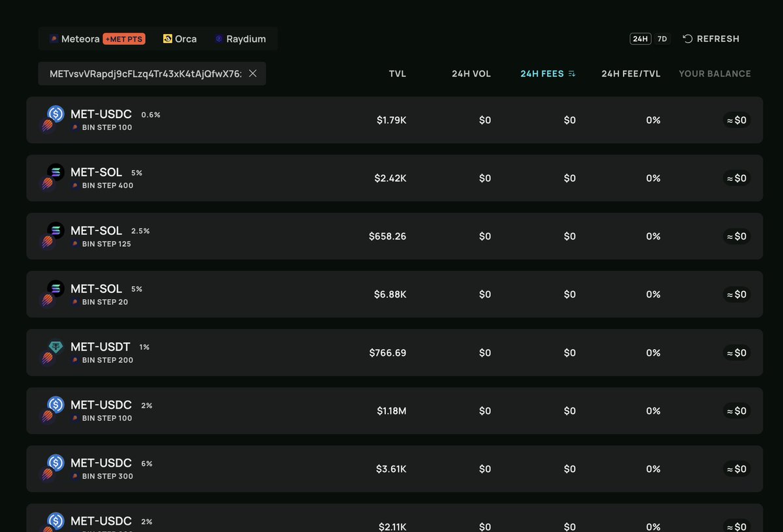Screen dimensions: 783x532
Task: Click MET token icon in MET-USDT row
Action: [x=47, y=358]
